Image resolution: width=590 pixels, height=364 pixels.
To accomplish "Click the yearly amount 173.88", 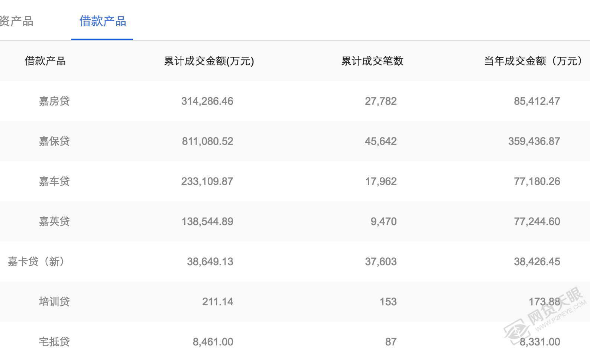I will pyautogui.click(x=544, y=302).
